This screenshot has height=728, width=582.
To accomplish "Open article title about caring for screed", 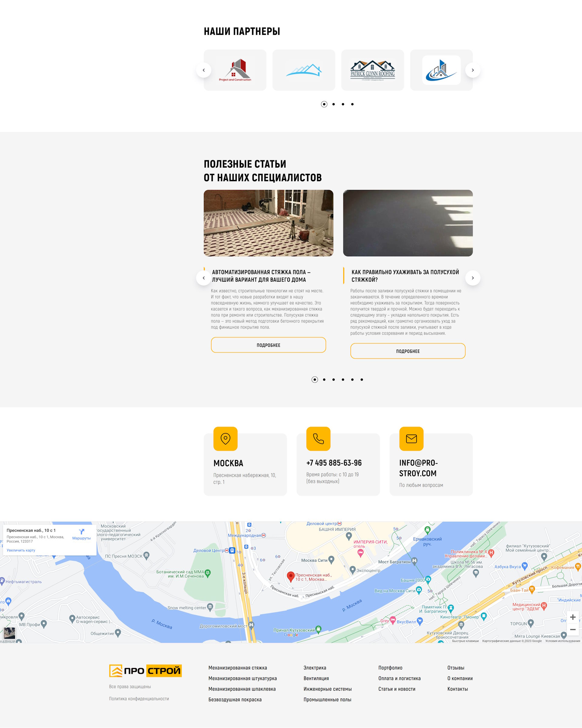I will 405,276.
